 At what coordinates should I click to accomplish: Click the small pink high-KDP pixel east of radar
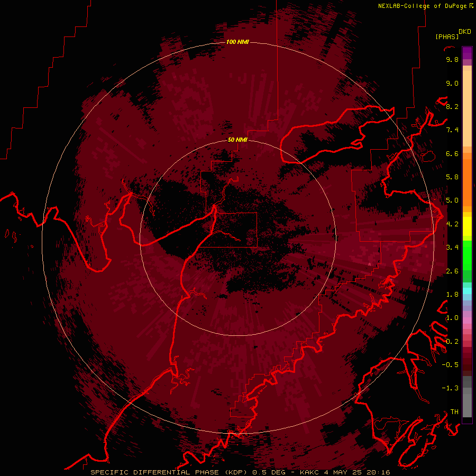pos(370,264)
